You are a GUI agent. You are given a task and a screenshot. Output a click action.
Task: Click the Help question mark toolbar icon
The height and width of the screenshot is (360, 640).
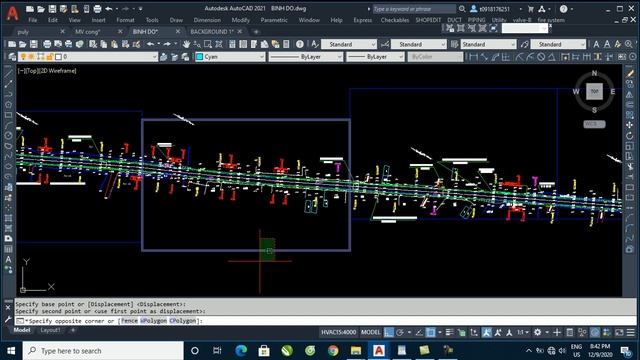(300, 44)
